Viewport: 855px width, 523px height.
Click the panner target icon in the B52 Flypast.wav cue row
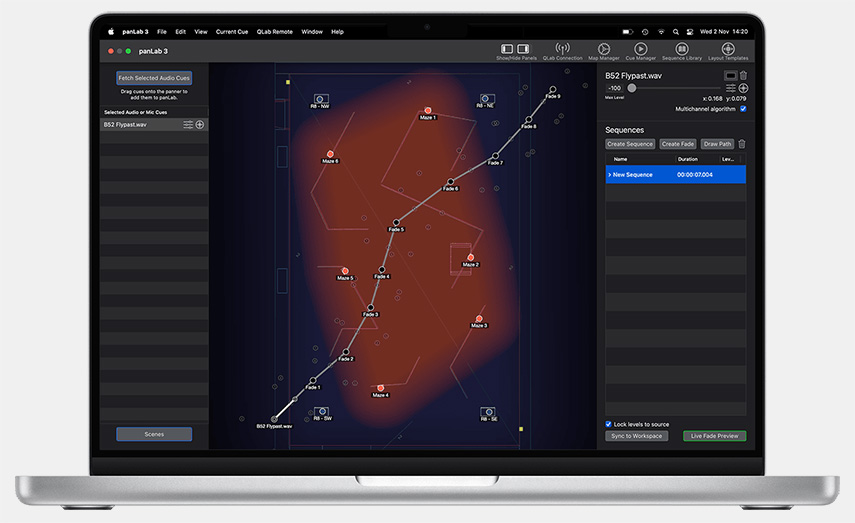[x=200, y=125]
